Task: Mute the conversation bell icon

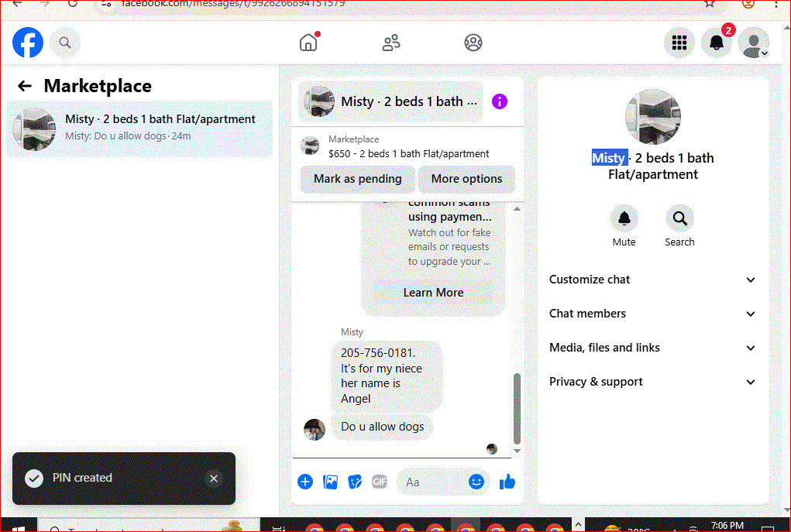Action: pyautogui.click(x=624, y=218)
